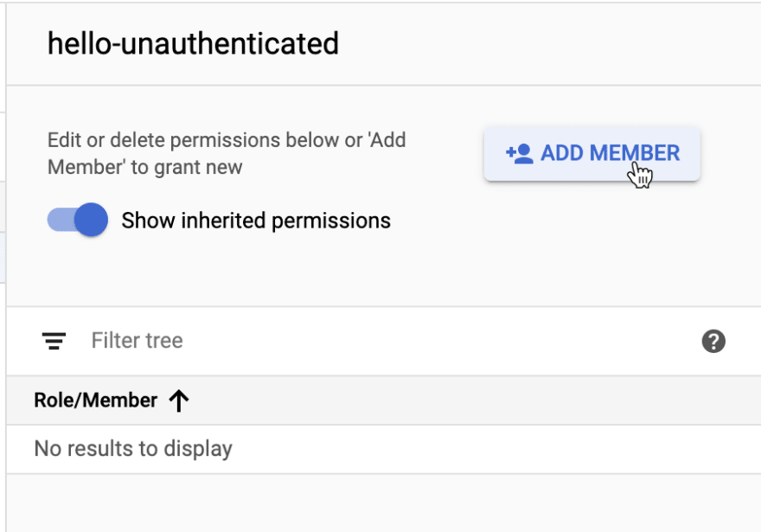Click the plus sign on the add-member icon
The height and width of the screenshot is (532, 761).
[x=509, y=153]
